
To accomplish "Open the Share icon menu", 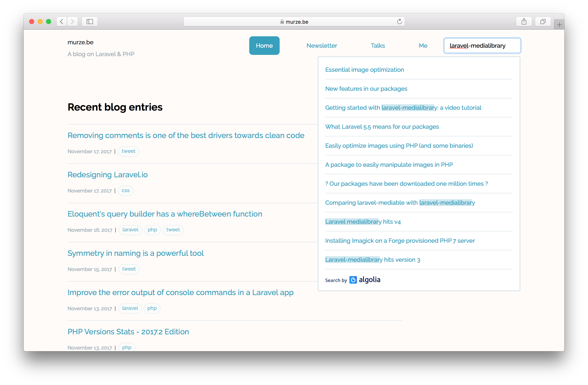I will pos(524,22).
